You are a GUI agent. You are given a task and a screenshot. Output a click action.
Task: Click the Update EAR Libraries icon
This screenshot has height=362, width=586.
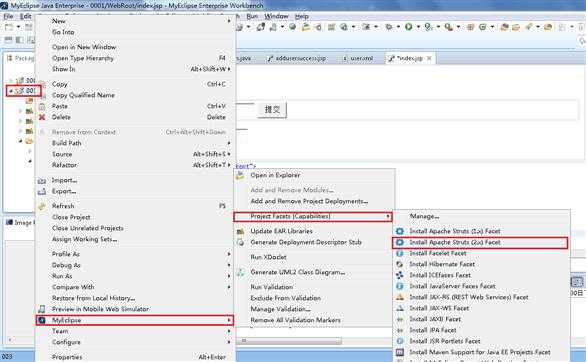click(240, 231)
